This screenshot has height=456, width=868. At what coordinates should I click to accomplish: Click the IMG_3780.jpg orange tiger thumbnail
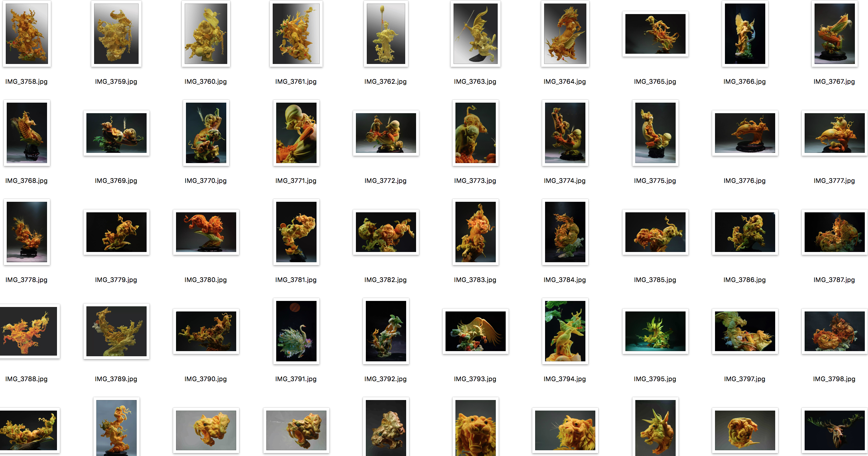tap(206, 232)
